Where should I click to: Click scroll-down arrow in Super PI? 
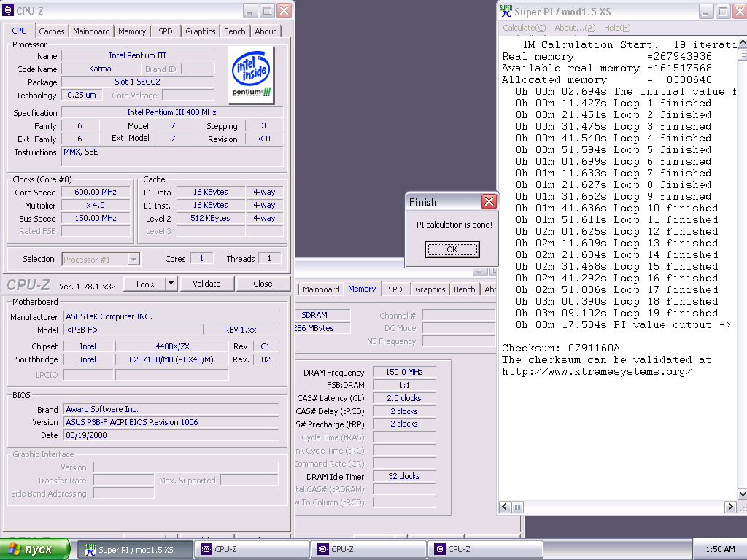click(x=742, y=494)
